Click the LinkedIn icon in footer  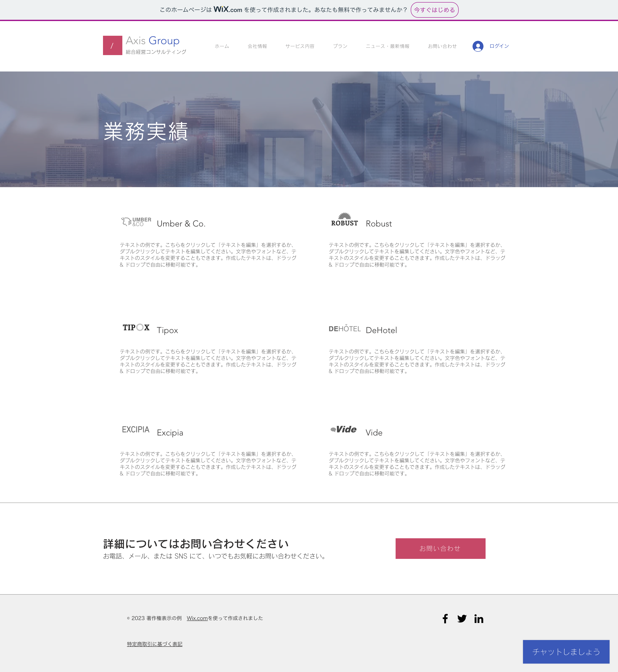(479, 619)
